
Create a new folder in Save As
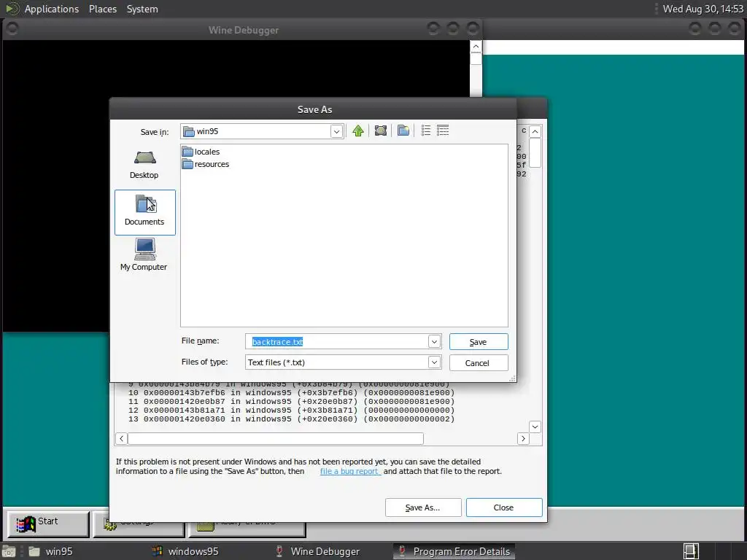[403, 131]
